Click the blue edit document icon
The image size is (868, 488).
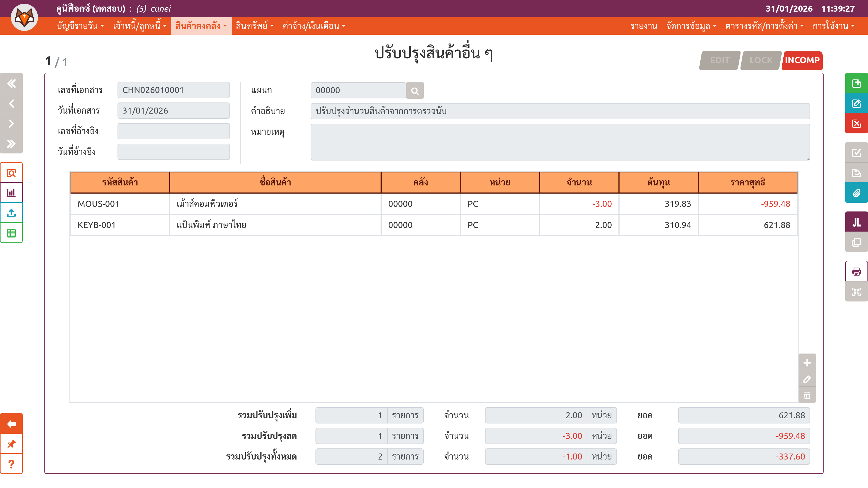[856, 103]
